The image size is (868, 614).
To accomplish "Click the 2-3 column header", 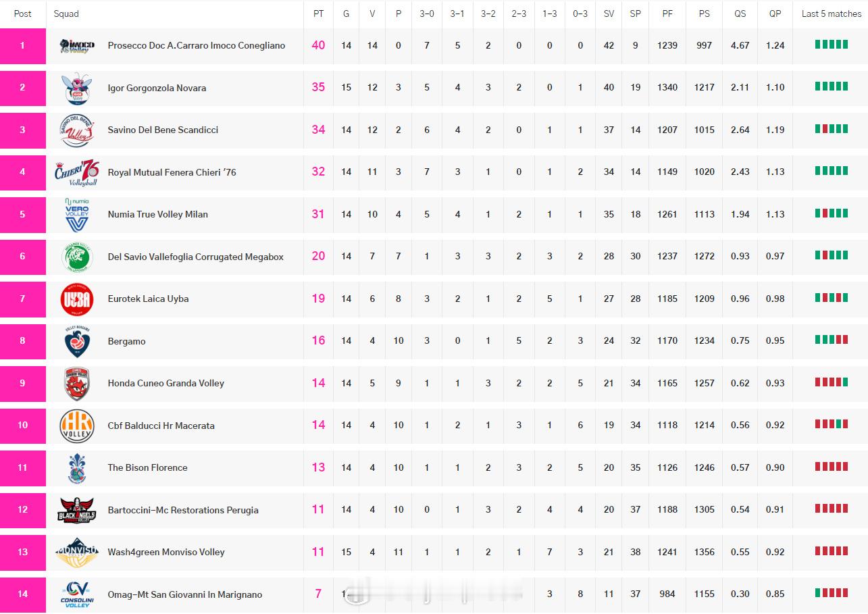I will pos(519,14).
